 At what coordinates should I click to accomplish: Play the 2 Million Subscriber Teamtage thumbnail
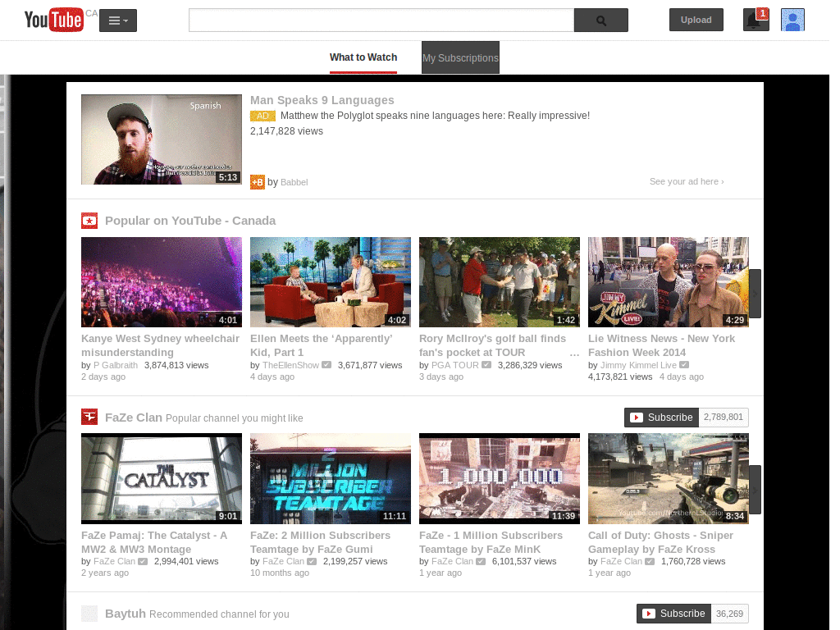[x=331, y=478]
